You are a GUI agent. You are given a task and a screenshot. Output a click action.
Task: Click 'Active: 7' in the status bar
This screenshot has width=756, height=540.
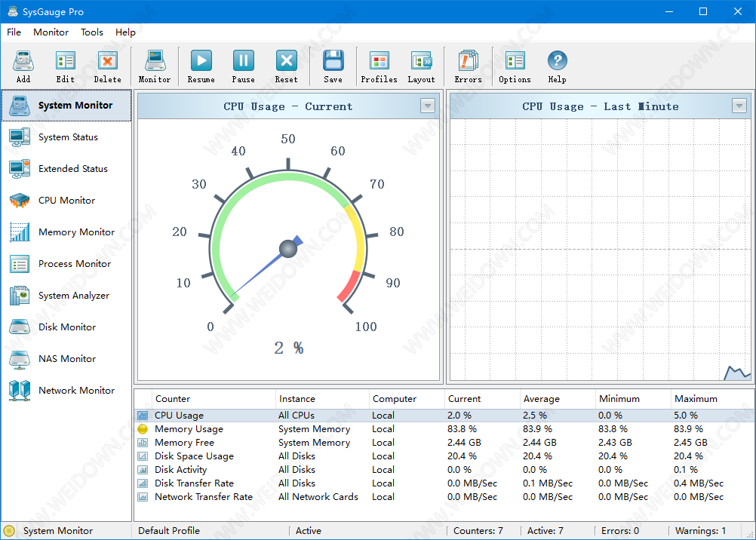pyautogui.click(x=545, y=531)
